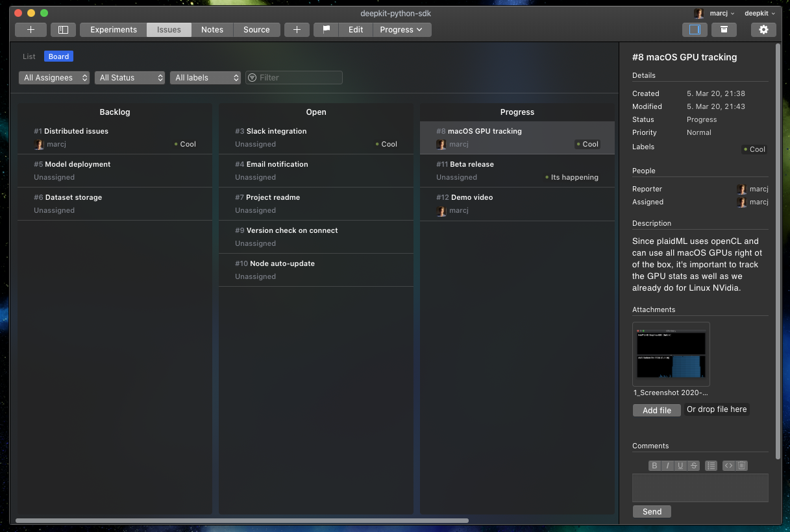The height and width of the screenshot is (532, 790).
Task: Open deepkit organization menu in title bar
Action: click(x=759, y=13)
